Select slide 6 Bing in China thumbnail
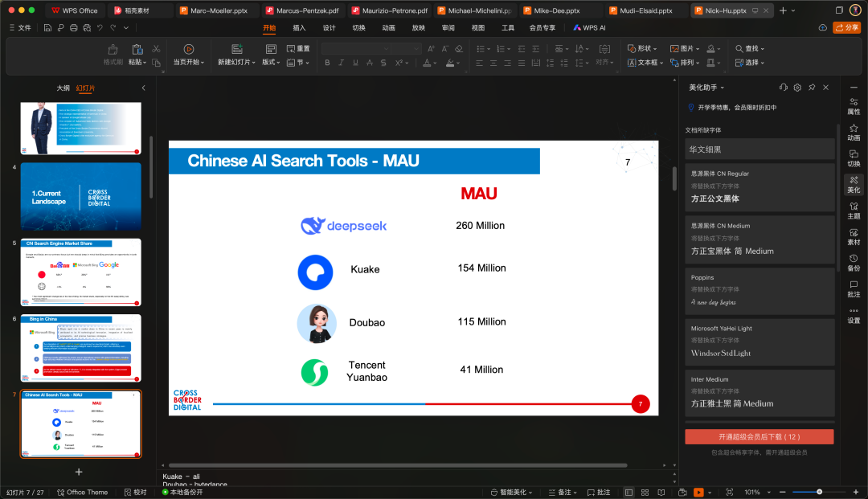This screenshot has width=868, height=499. click(81, 348)
